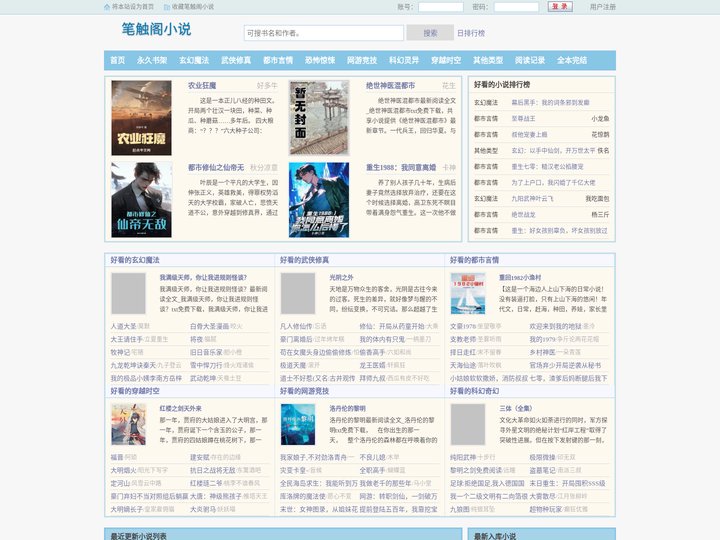Select the 都市言情 navigation tab

click(x=278, y=60)
